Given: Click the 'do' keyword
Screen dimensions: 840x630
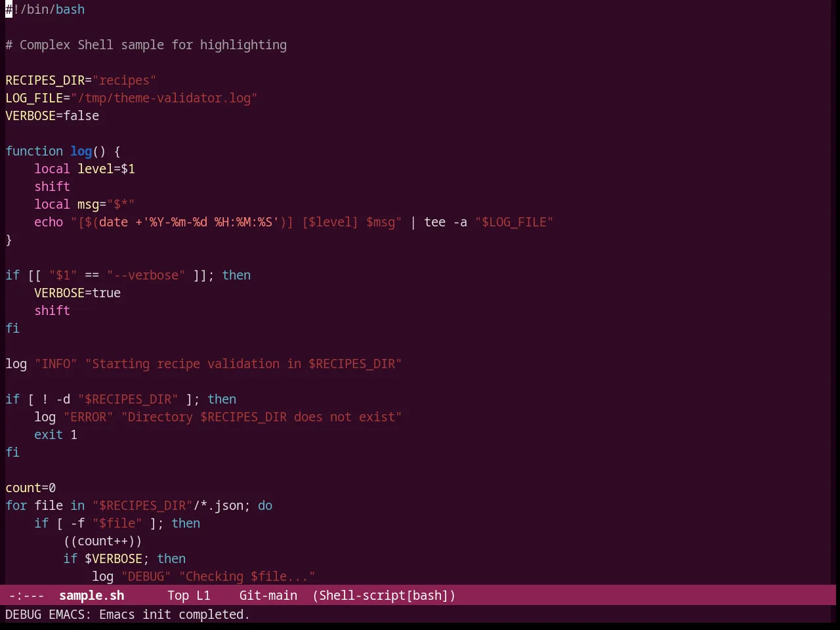Looking at the screenshot, I should point(265,505).
